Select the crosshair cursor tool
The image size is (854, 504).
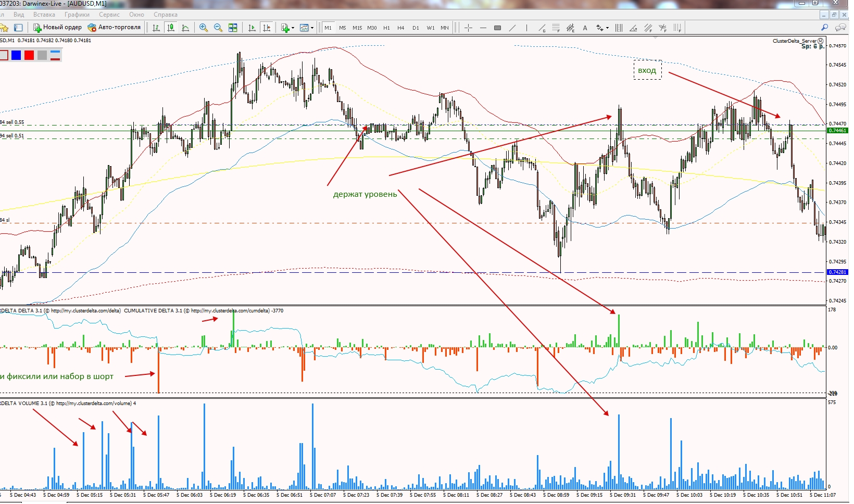pos(468,28)
